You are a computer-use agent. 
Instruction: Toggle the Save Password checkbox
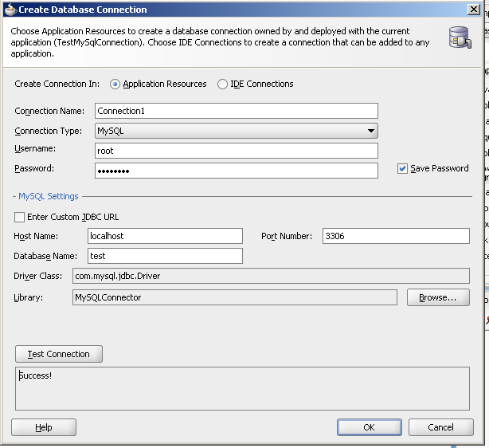[403, 169]
